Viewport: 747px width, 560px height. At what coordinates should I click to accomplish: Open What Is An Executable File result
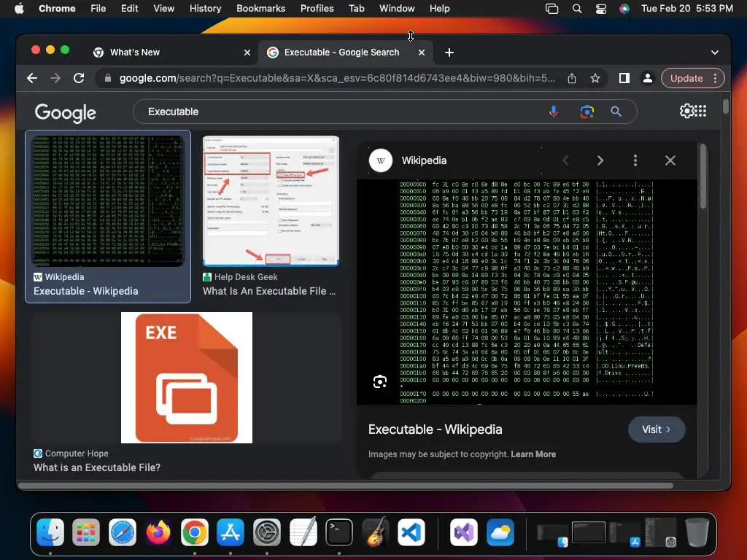(x=269, y=291)
